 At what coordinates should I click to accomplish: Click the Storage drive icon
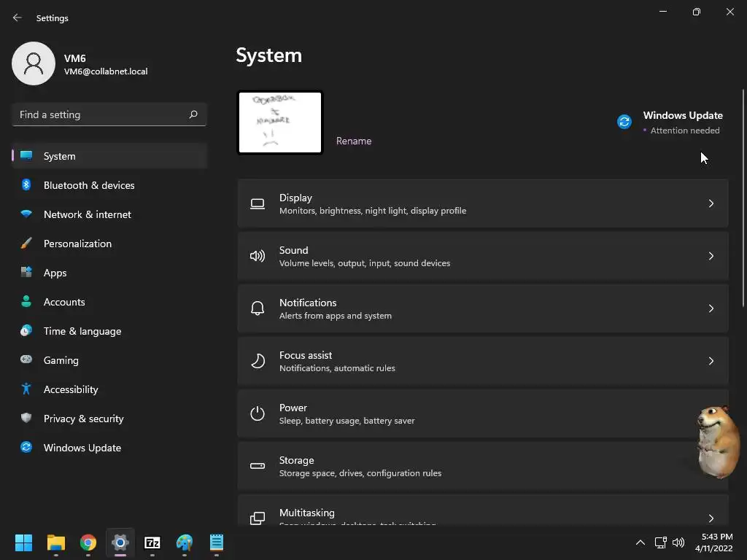[x=258, y=466]
